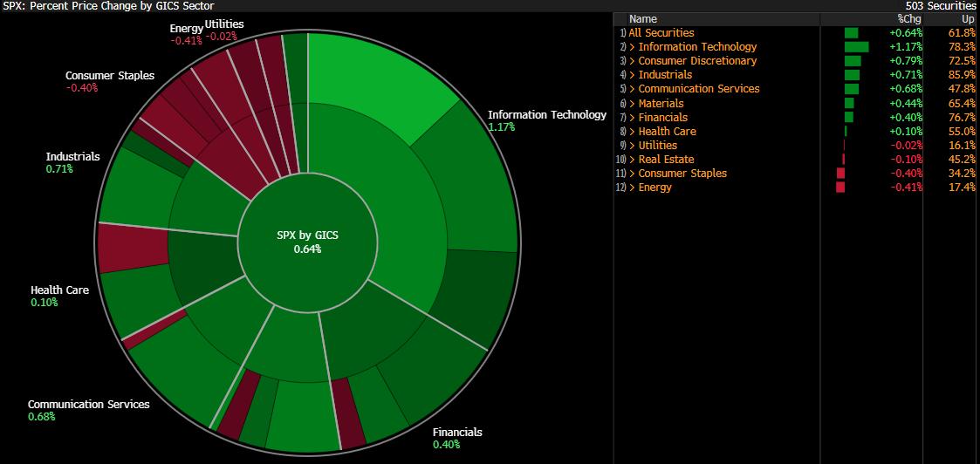The width and height of the screenshot is (980, 464).
Task: Expand the Materials sector row
Action: (x=632, y=103)
